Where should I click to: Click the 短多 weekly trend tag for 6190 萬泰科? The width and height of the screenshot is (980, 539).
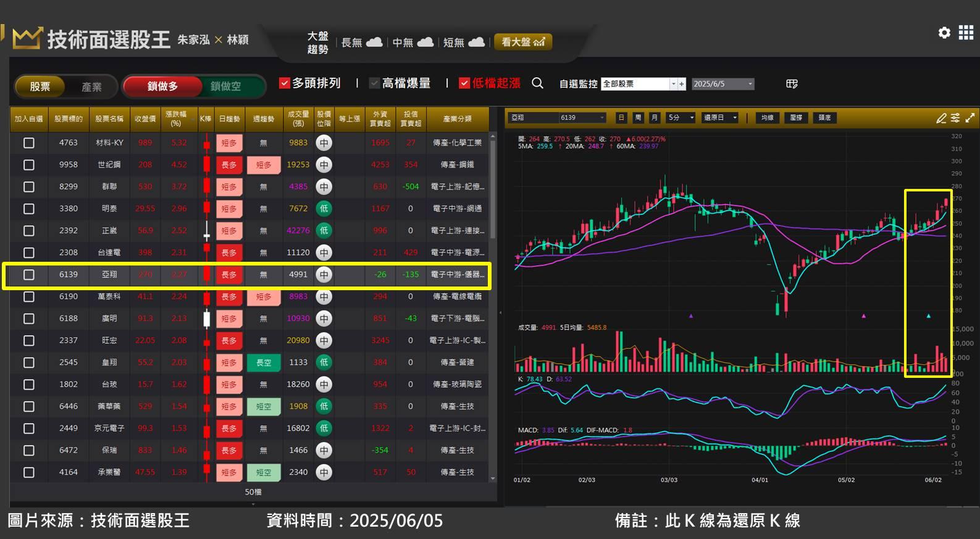click(264, 296)
